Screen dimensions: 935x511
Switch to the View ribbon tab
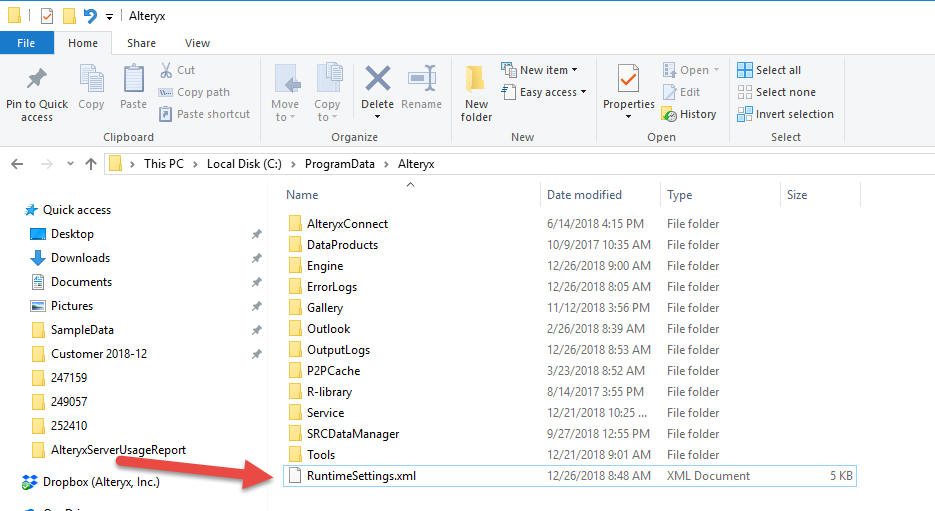pyautogui.click(x=197, y=43)
